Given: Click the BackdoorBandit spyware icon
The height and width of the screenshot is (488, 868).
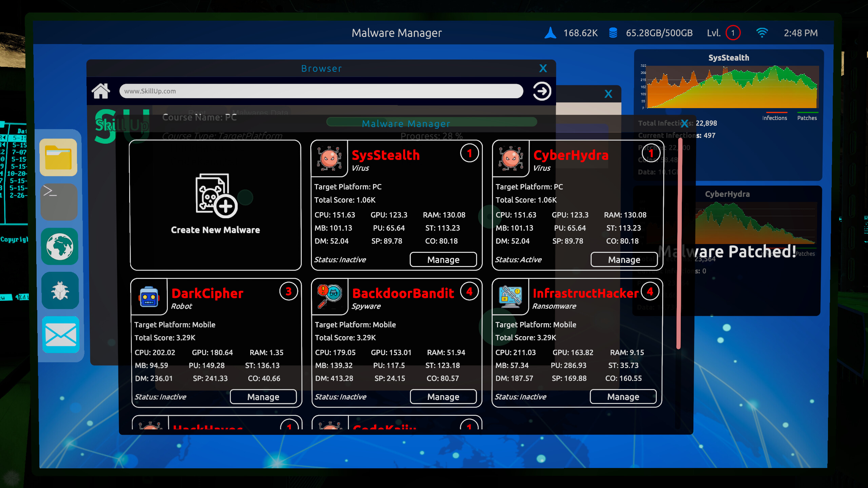Looking at the screenshot, I should point(329,296).
